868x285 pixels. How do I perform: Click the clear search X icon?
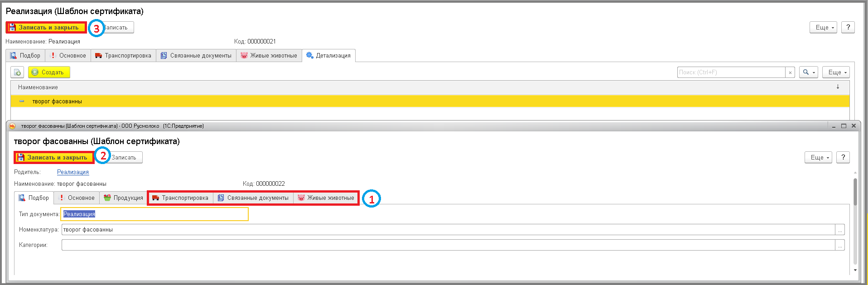click(x=790, y=72)
